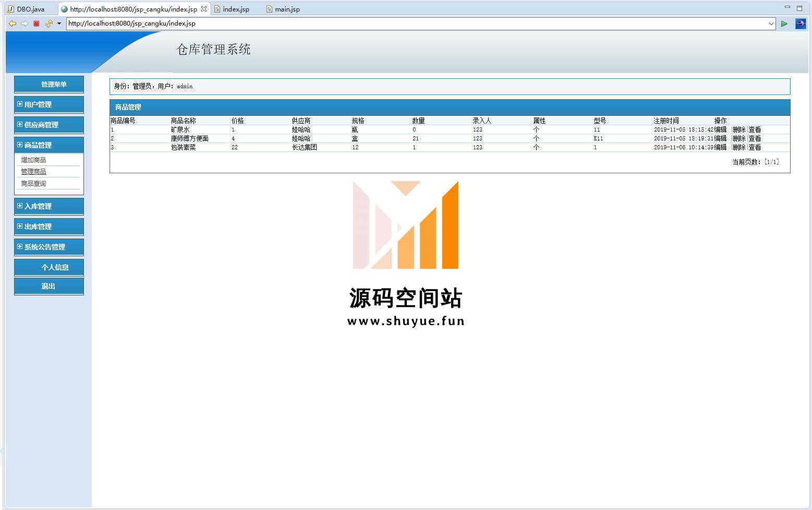This screenshot has height=510, width=812.
Task: Close the localhost browser tab
Action: 204,9
